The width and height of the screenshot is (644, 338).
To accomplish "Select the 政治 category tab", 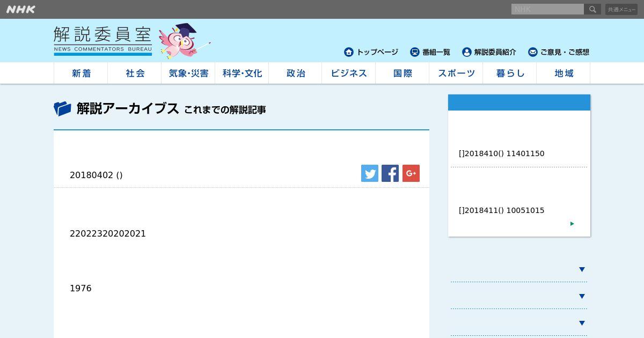I will (x=295, y=73).
